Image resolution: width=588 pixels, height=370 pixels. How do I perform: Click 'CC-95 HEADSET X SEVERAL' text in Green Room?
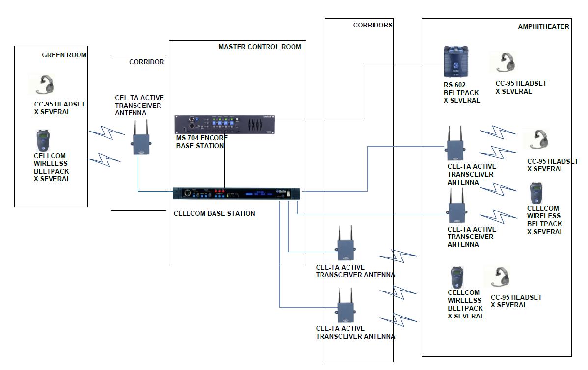(59, 108)
